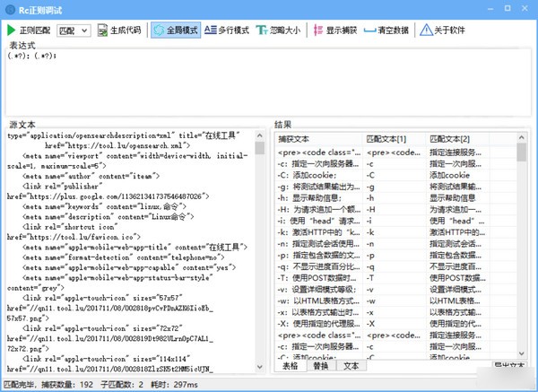The height and width of the screenshot is (392, 538).
Task: Click in the 表达式 regex input field
Action: pyautogui.click(x=269, y=81)
